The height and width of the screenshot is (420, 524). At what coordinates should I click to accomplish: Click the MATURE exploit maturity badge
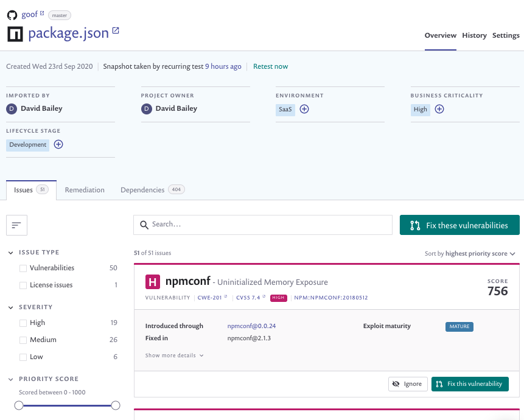(x=459, y=326)
